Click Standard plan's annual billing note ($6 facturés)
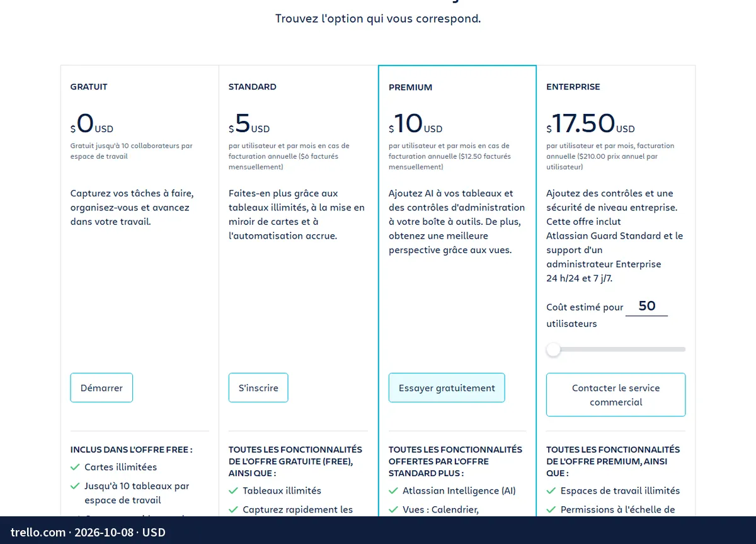 tap(289, 156)
